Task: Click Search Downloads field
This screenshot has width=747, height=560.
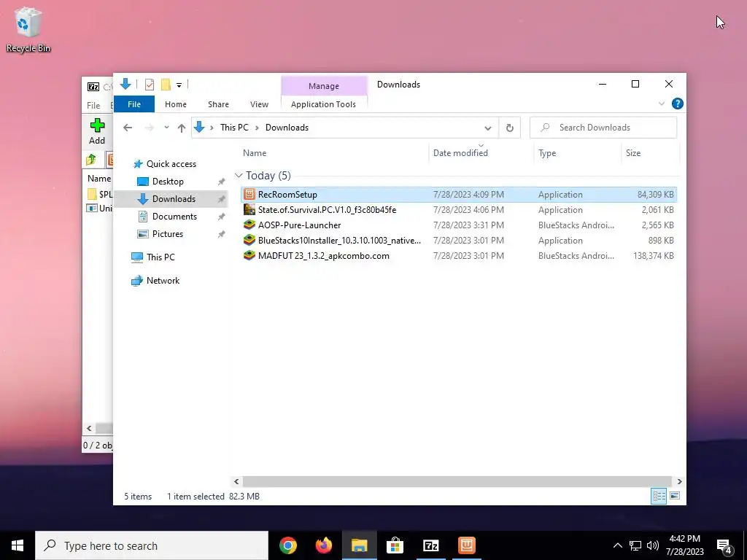Action: [603, 128]
